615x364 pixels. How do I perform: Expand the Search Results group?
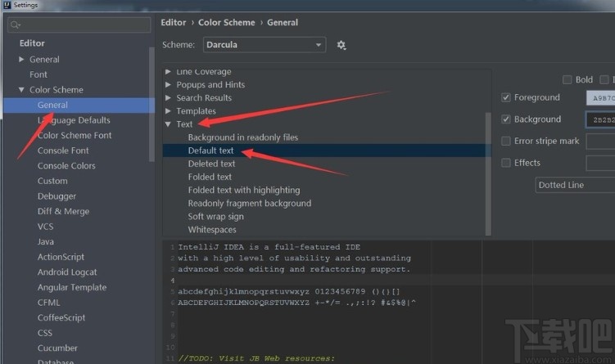(x=168, y=98)
